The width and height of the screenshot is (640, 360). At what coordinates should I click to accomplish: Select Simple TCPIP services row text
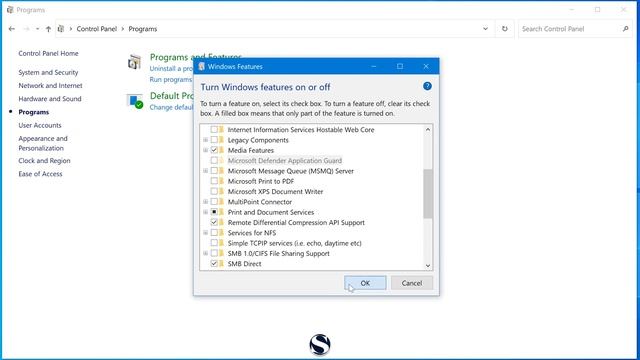295,243
